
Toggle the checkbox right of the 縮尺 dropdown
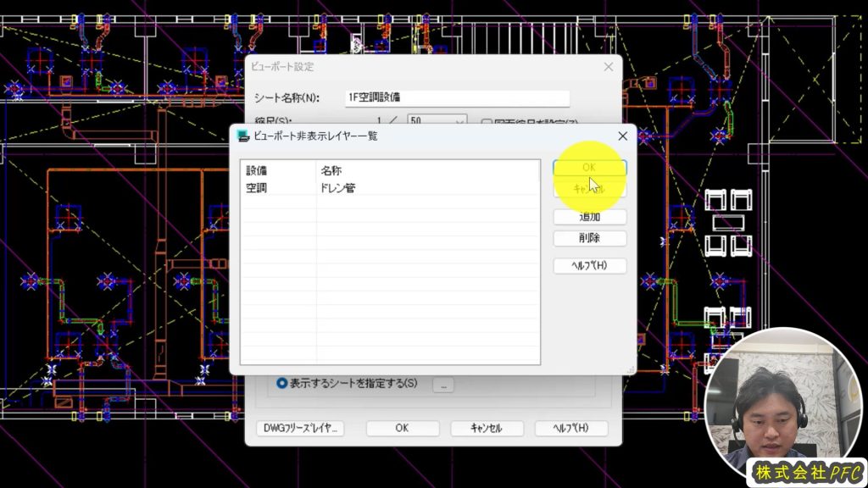pos(487,122)
